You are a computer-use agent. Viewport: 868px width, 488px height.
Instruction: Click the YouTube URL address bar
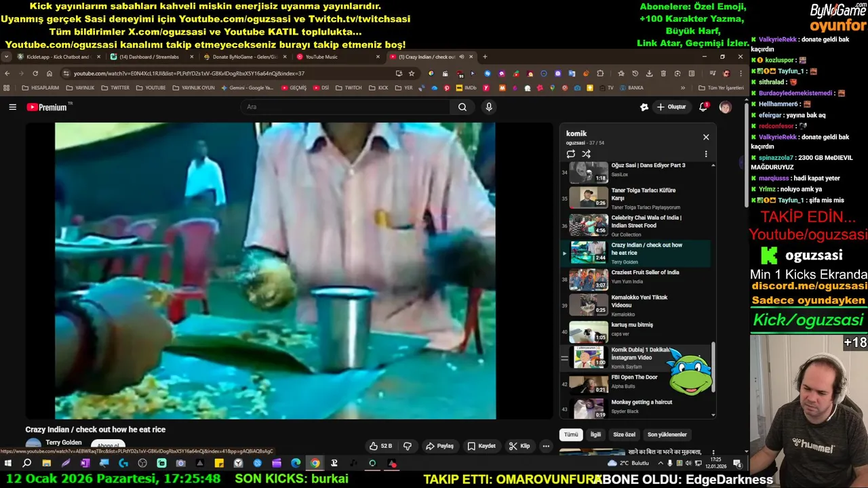tap(231, 73)
